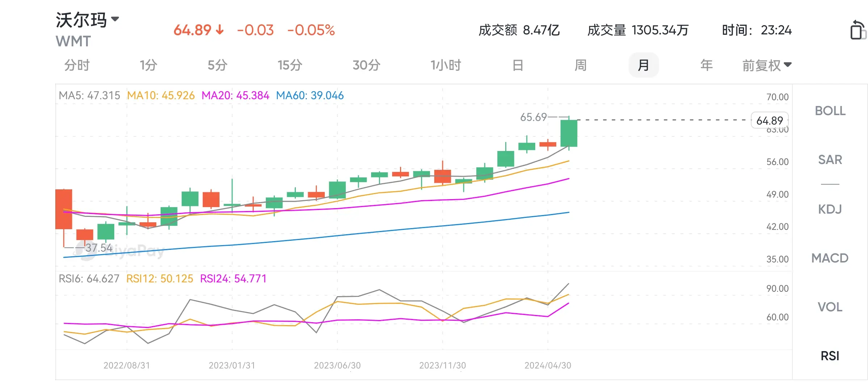Select the 5分 interval tab
Viewport: 868px width, 391px height.
pyautogui.click(x=217, y=66)
